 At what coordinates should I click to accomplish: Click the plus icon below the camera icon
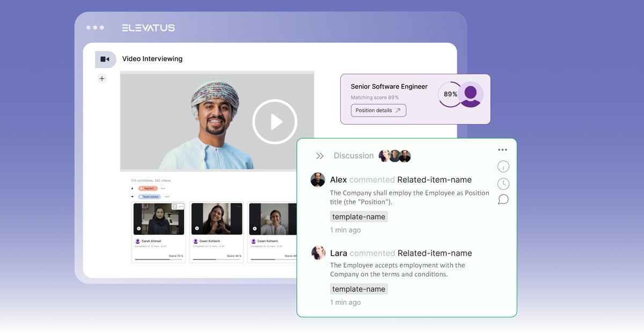(102, 78)
